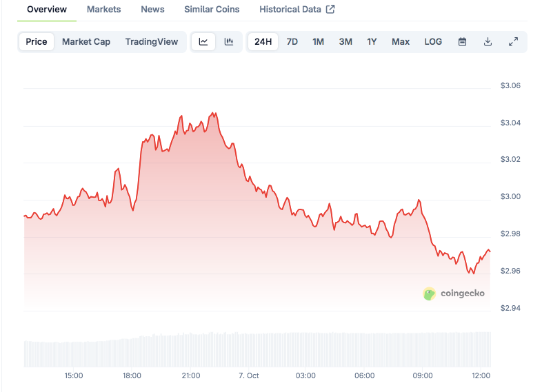Switch chart to Market Cap

tap(86, 41)
